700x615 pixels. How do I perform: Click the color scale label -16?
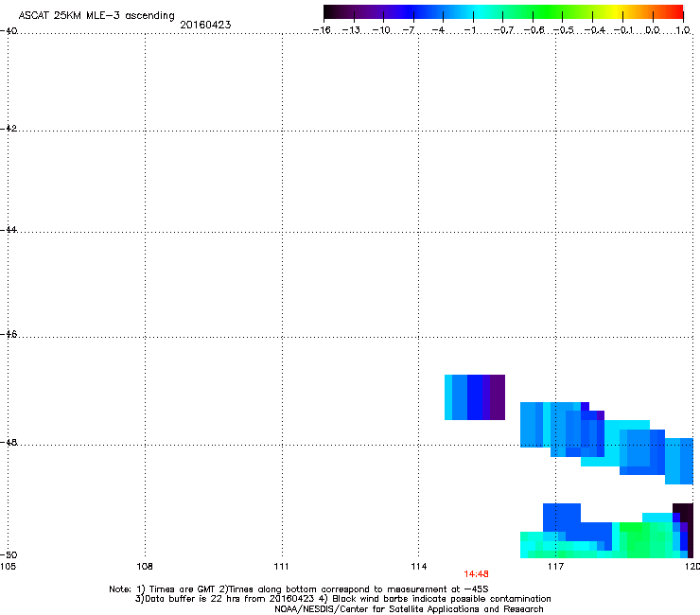(x=322, y=30)
